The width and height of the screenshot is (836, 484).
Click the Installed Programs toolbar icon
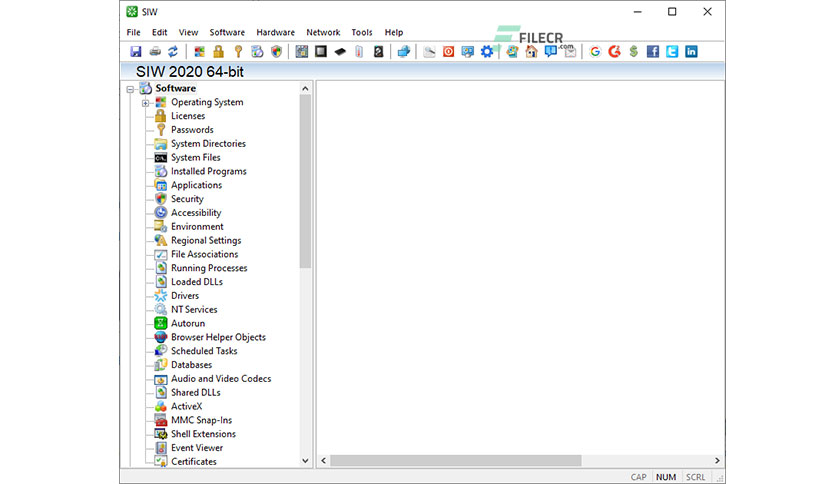[x=257, y=51]
